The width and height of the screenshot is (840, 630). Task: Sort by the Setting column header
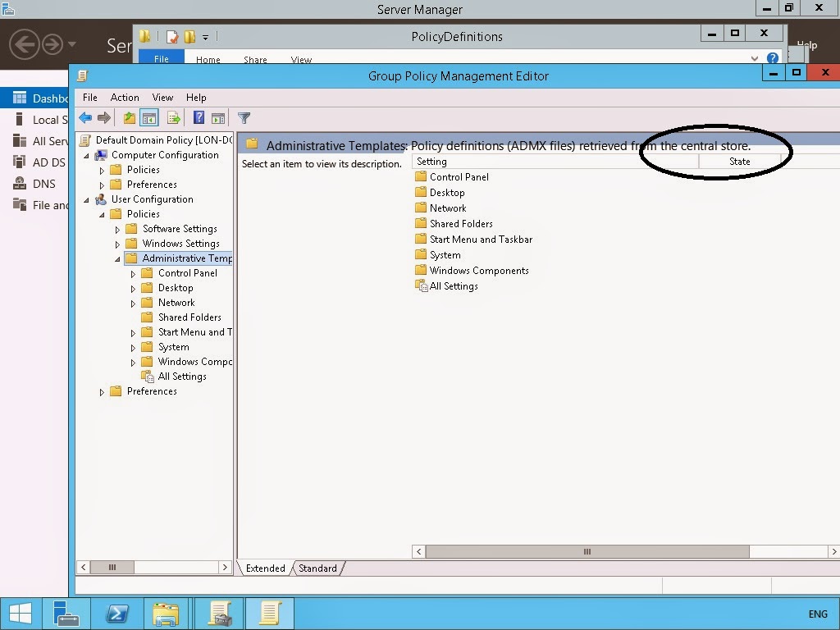coord(555,162)
